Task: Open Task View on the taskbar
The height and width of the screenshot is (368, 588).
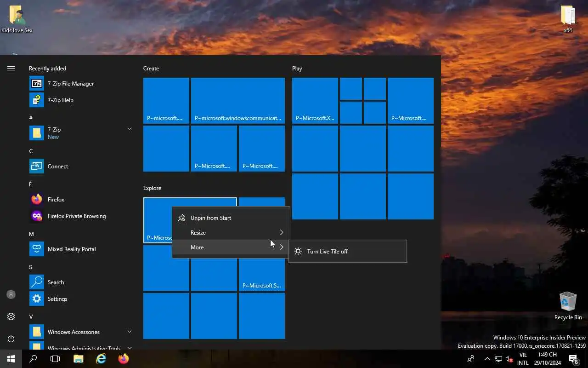Action: pyautogui.click(x=55, y=359)
